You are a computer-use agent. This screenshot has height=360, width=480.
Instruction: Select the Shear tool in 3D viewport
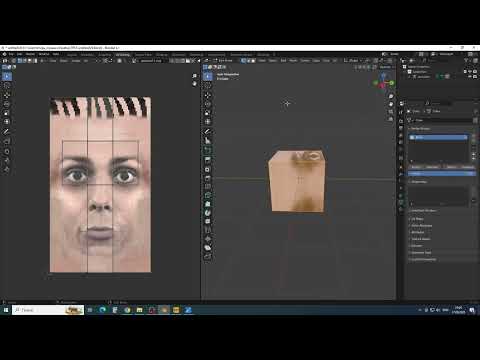pos(207,248)
